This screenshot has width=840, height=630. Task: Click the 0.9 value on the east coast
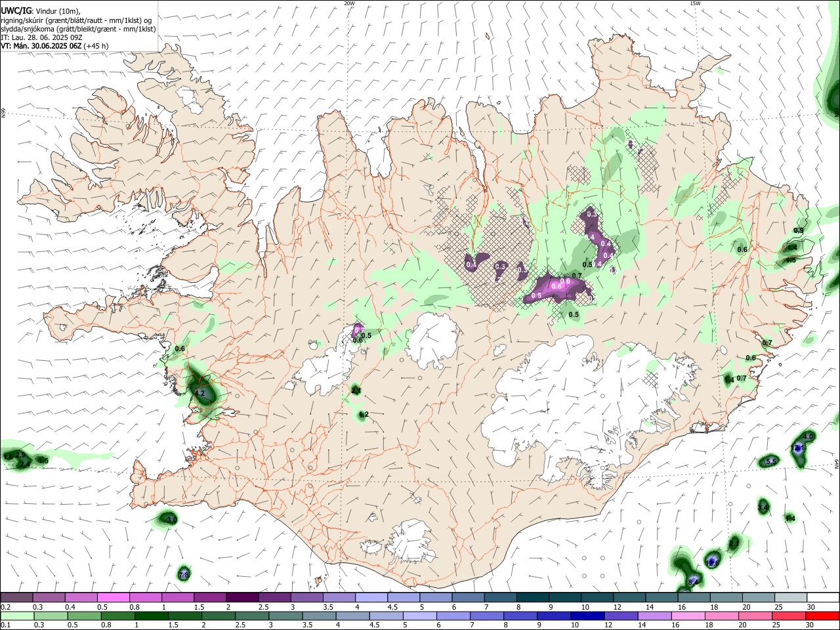(x=799, y=230)
